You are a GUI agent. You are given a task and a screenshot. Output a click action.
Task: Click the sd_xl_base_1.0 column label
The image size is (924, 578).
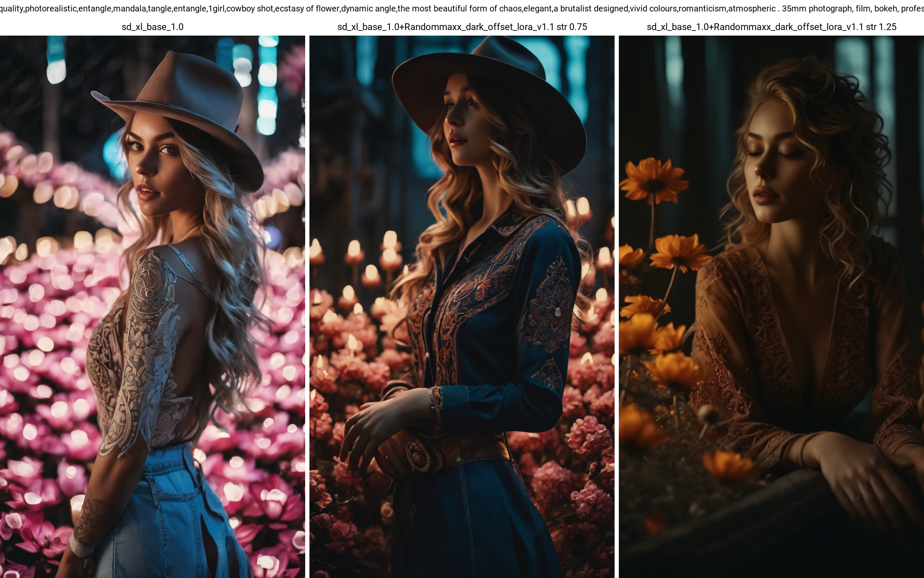[x=153, y=27]
